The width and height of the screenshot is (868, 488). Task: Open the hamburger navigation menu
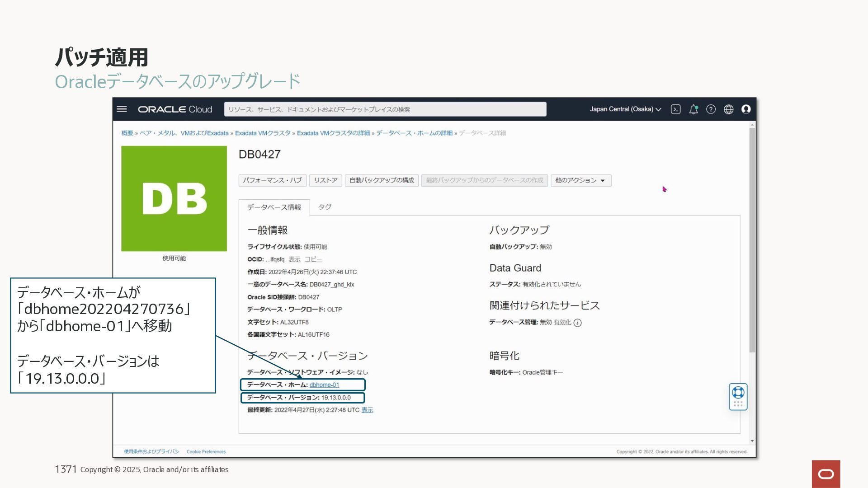(122, 109)
